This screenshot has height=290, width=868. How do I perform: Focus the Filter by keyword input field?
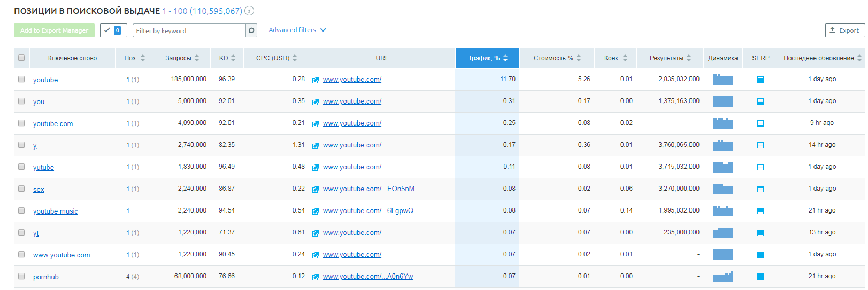point(189,30)
